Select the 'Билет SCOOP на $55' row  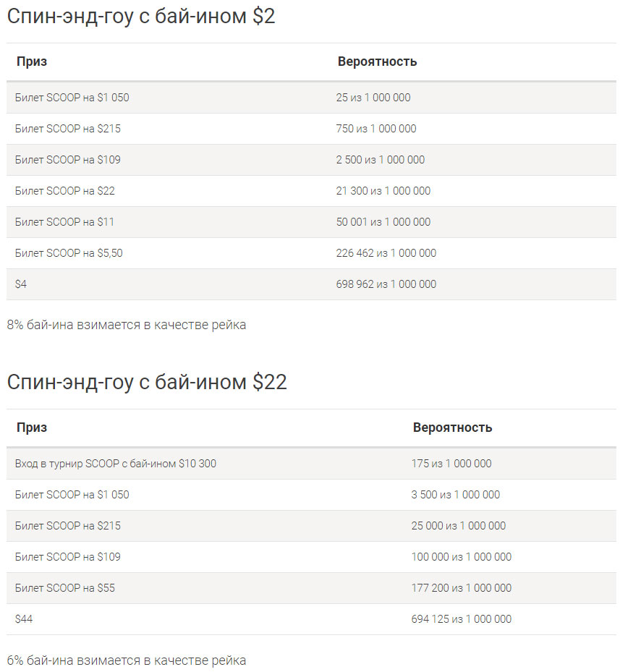click(x=311, y=588)
